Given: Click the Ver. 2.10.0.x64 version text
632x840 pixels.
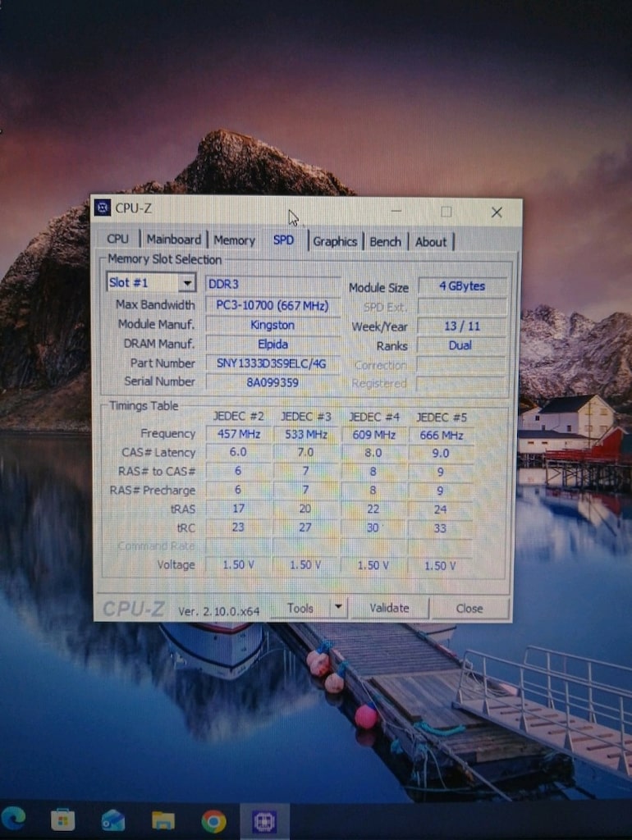Looking at the screenshot, I should coord(218,610).
